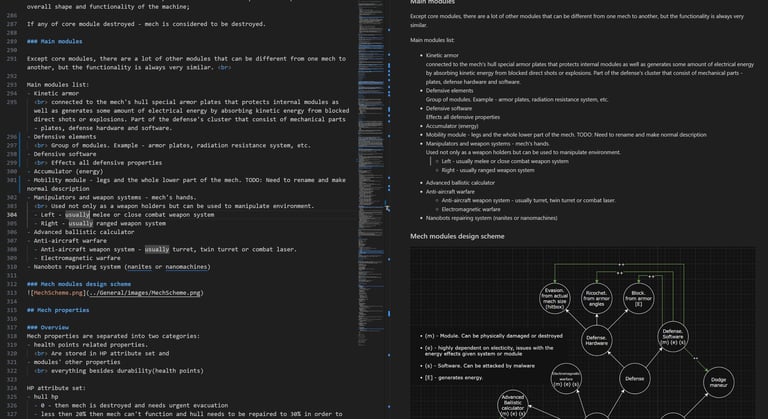Click '- Advanced ballistic calculator' line in editor
768x419 pixels.
click(80, 232)
